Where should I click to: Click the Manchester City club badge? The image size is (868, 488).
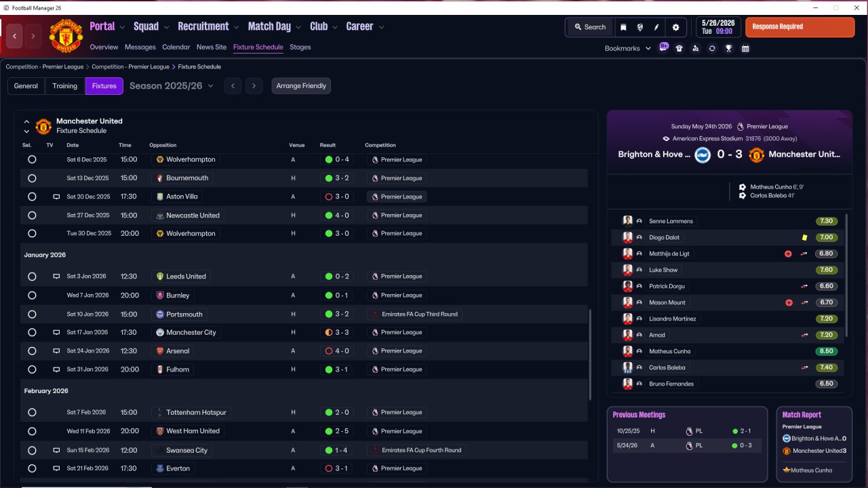[x=160, y=333]
